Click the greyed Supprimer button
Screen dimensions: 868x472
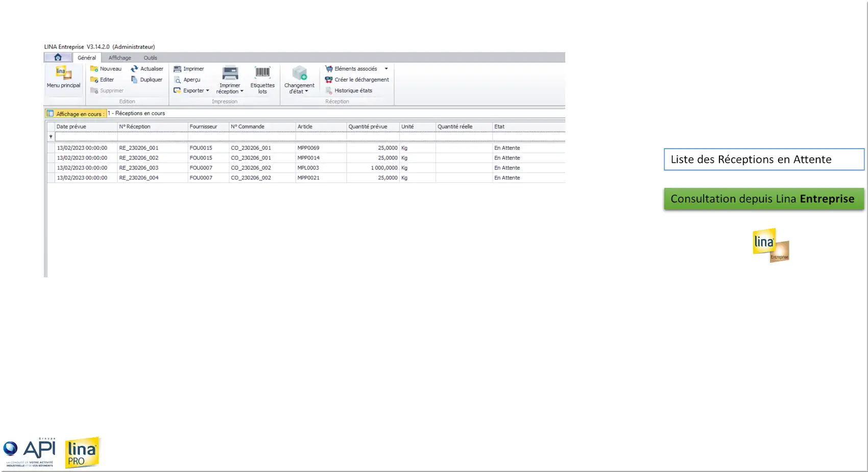[107, 90]
